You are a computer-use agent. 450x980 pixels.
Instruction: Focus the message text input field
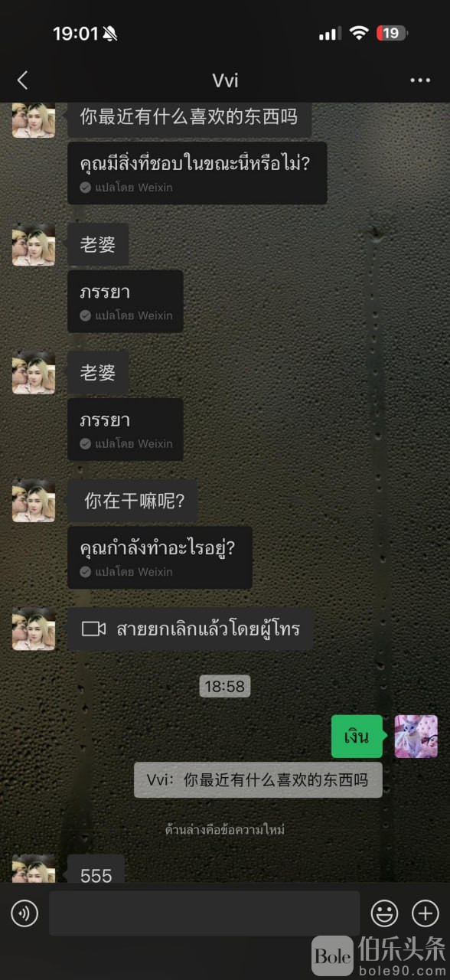204,913
